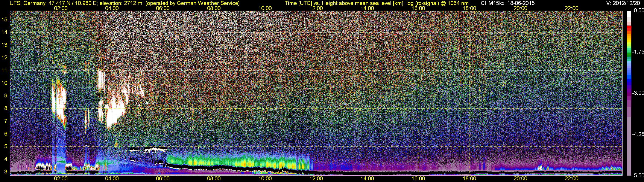Viewport: 644px width, 182px height.
Task: Click the '9.' km height axis label
Action: [x=6, y=96]
